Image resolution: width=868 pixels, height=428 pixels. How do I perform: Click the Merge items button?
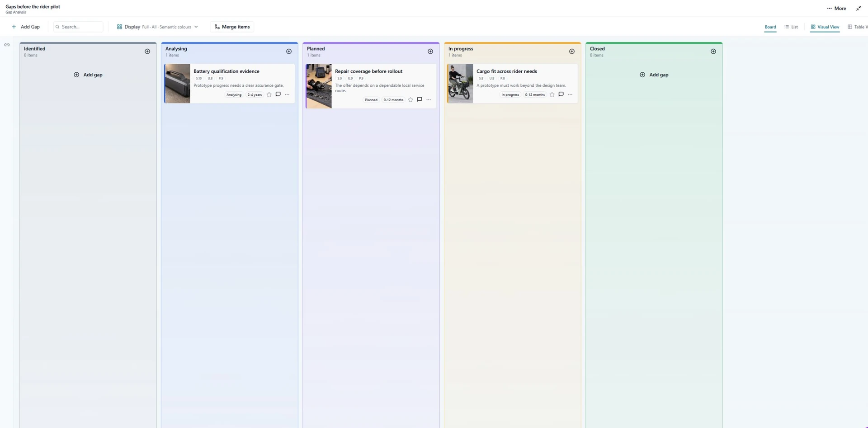coord(232,27)
